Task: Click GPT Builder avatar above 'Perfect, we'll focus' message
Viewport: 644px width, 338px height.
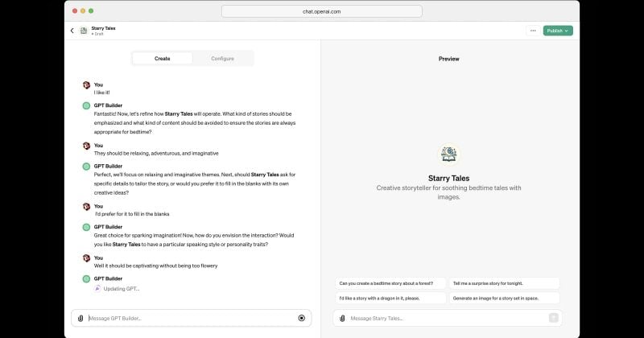Action: 86,167
